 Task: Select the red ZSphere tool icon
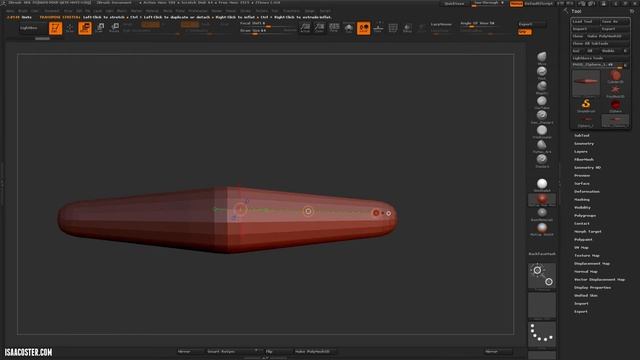click(615, 106)
